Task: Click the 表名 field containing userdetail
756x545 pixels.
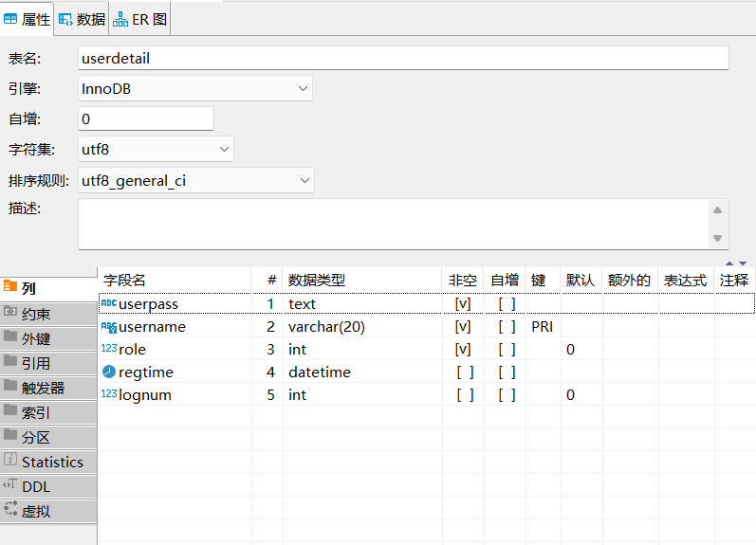Action: tap(403, 59)
